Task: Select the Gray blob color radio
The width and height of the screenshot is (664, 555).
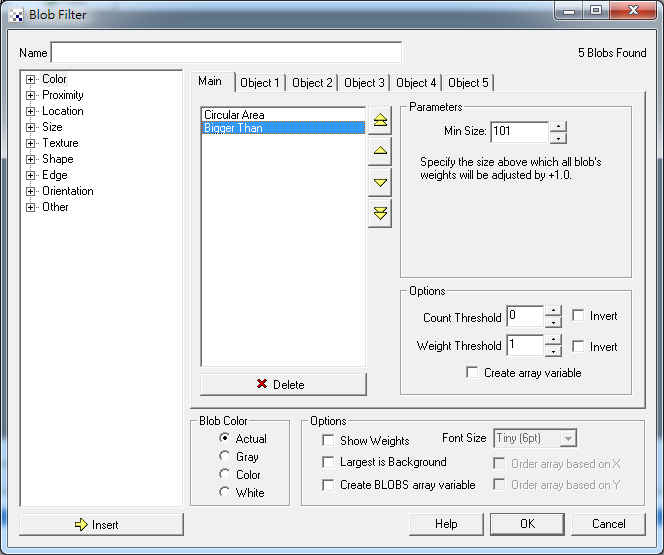Action: (x=225, y=457)
